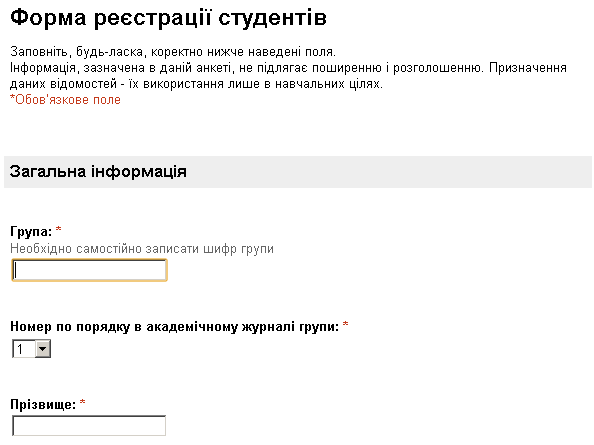This screenshot has width=594, height=445.
Task: Focus the Прізвище input field
Action: pyautogui.click(x=89, y=426)
